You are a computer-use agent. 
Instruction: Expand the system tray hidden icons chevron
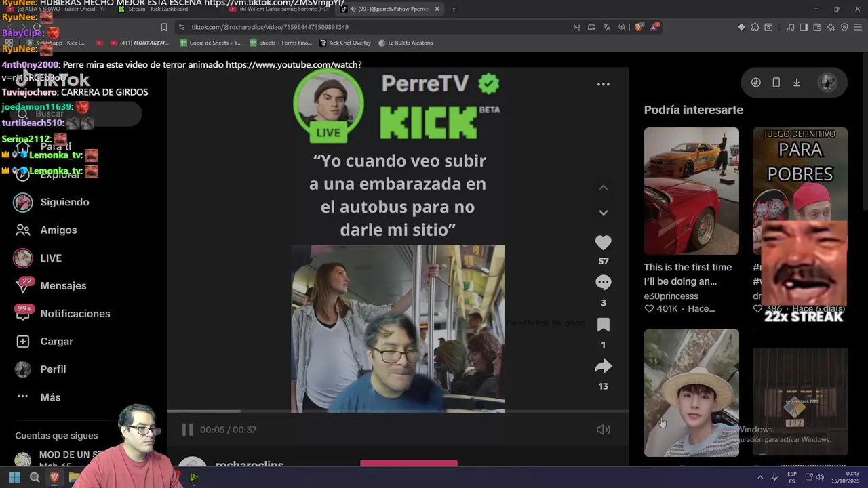click(x=759, y=477)
